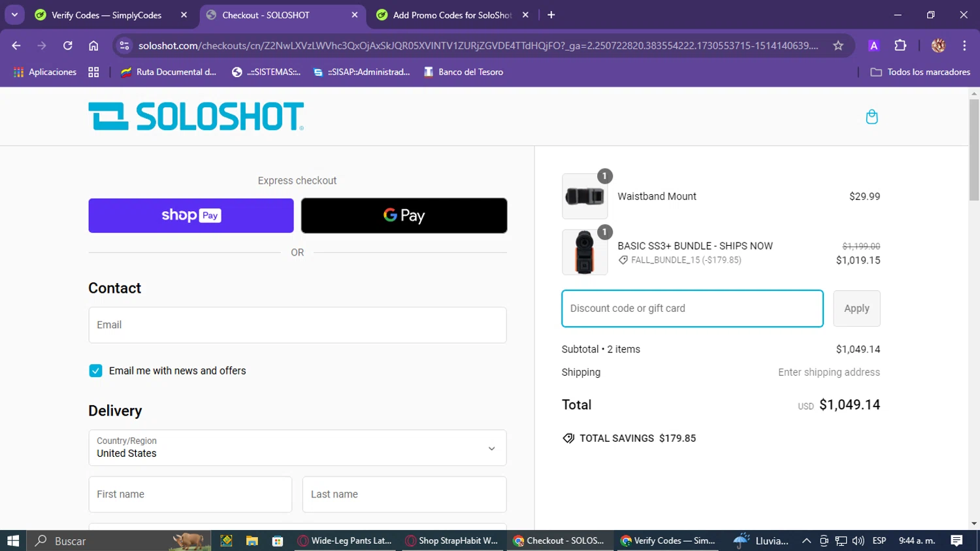Close the Add Promo Codes tab
The height and width of the screenshot is (551, 980).
pyautogui.click(x=525, y=15)
